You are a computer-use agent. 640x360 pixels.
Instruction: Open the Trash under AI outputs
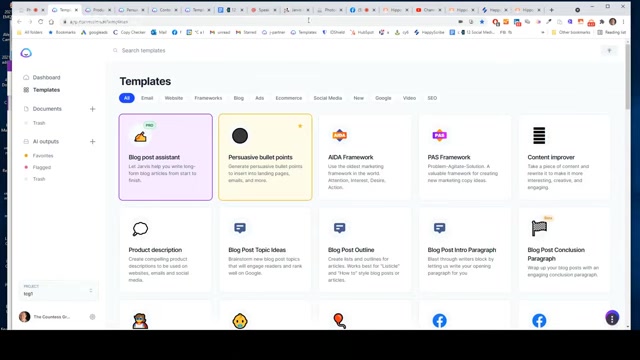39,179
